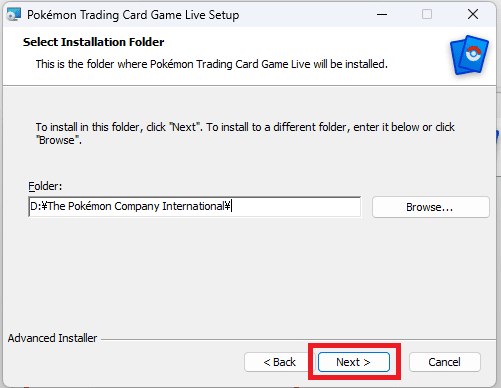The width and height of the screenshot is (501, 388).
Task: Click the 'Folder:' label
Action: click(45, 186)
